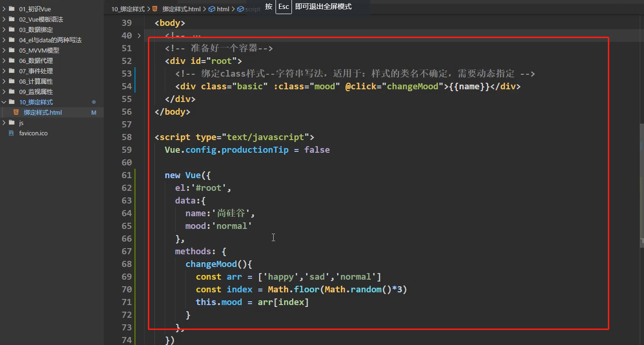The height and width of the screenshot is (345, 644).
Task: Select the 08_计算属性 folder label
Action: coord(36,81)
